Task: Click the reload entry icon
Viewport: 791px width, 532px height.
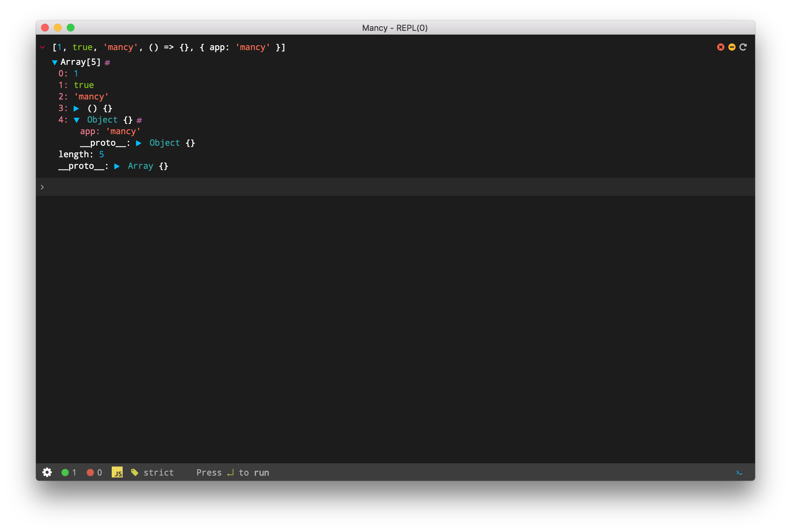Action: [743, 47]
